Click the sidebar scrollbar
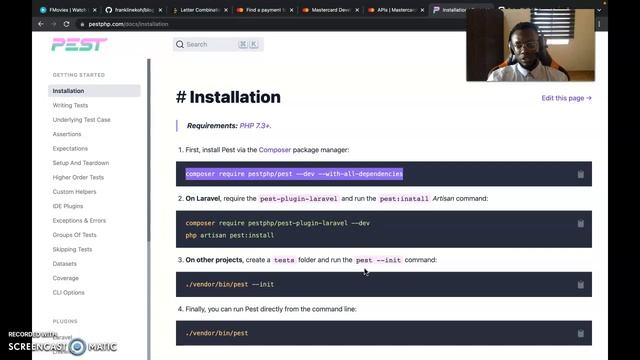The height and width of the screenshot is (360, 640). point(149,149)
